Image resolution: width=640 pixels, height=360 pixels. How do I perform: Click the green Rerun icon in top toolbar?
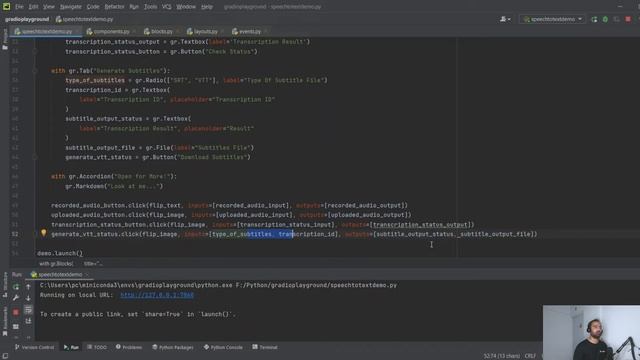pos(594,19)
